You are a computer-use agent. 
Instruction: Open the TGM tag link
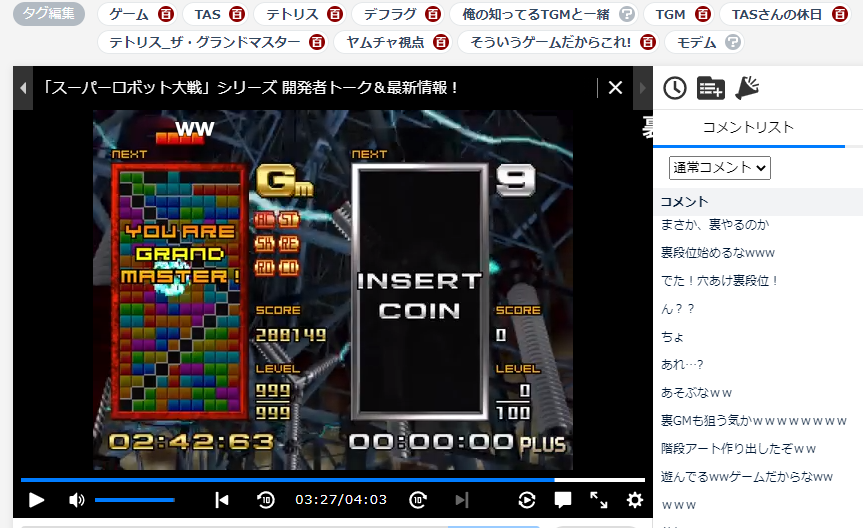670,14
